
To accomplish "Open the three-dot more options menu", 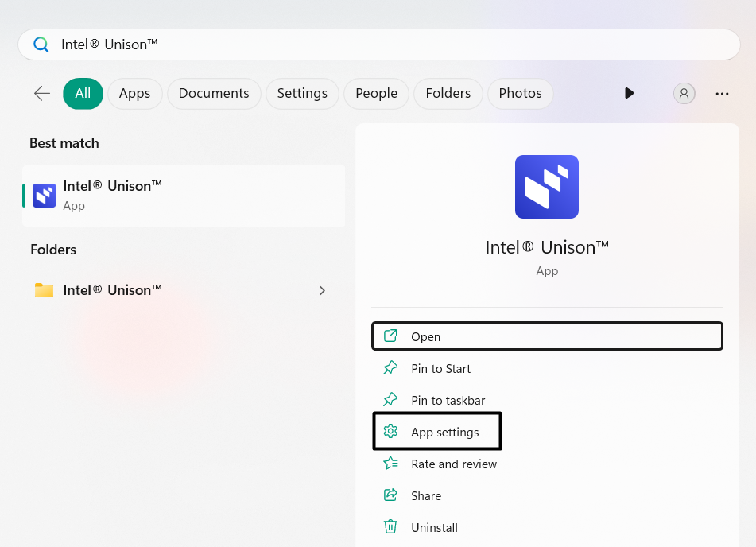I will pyautogui.click(x=722, y=94).
